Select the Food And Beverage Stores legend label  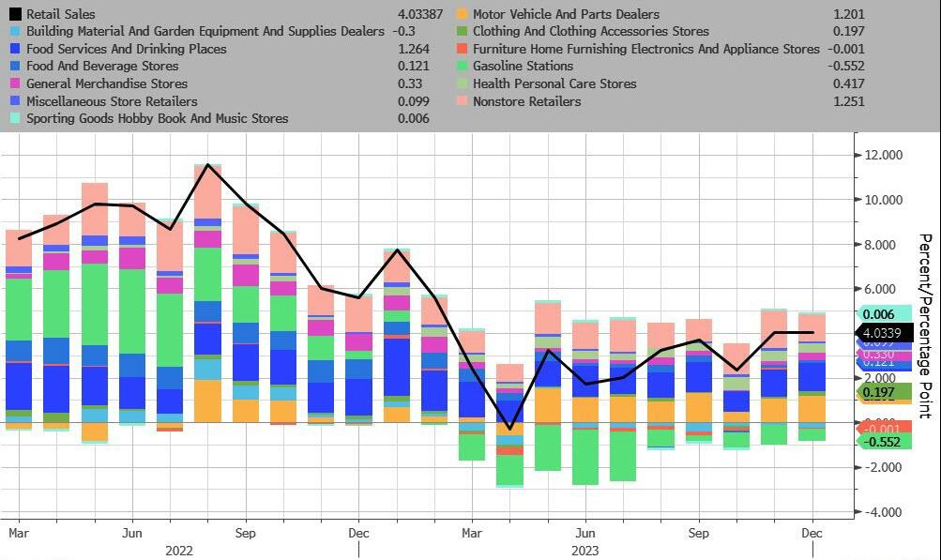pyautogui.click(x=101, y=67)
